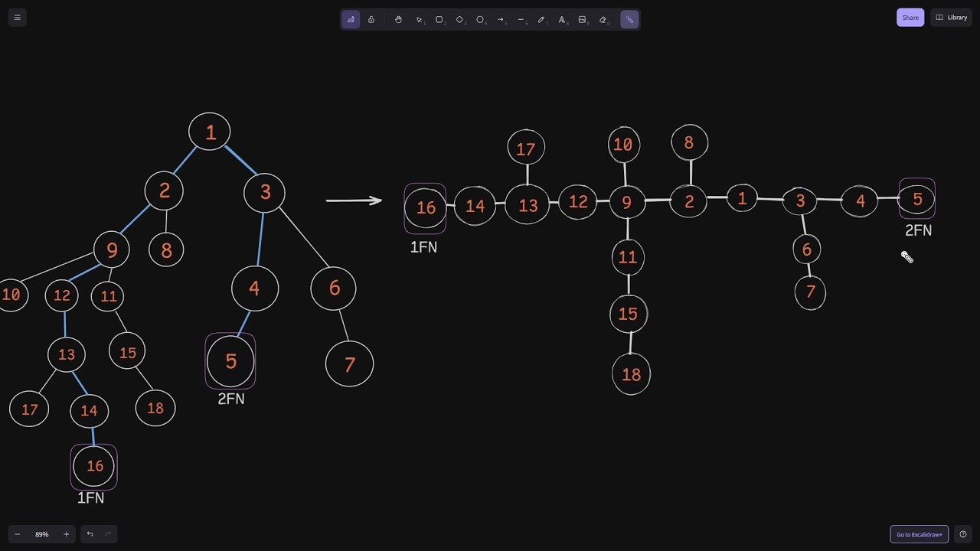Toggle the Laser pointer tool
This screenshot has height=551, width=980.
coord(629,19)
